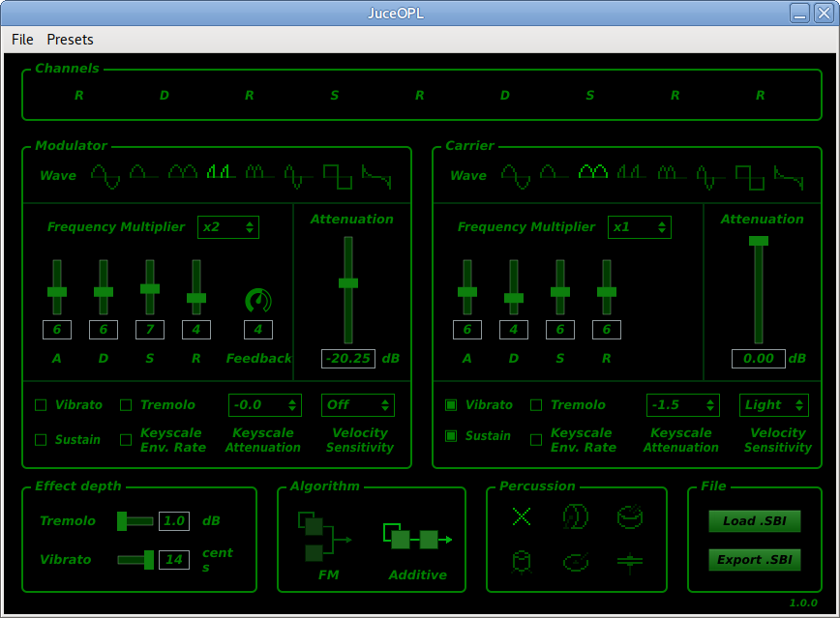
Task: Tick Carrier Keyscale Env. Rate checkbox
Action: click(536, 440)
